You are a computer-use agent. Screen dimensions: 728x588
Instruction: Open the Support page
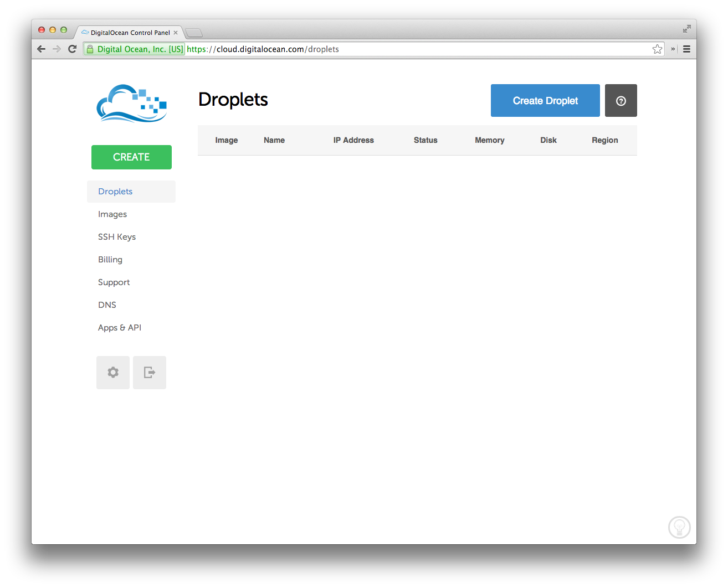pos(114,282)
